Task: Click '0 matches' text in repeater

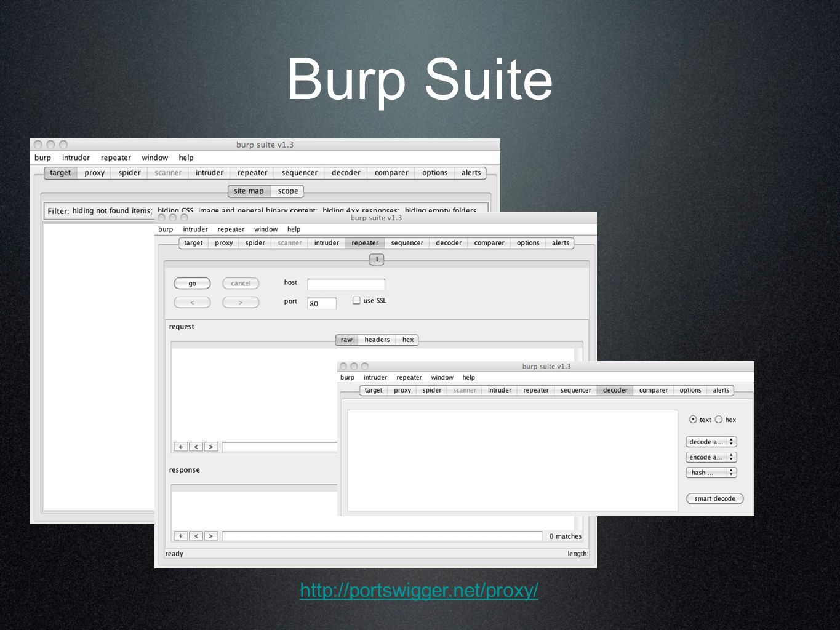Action: [565, 536]
